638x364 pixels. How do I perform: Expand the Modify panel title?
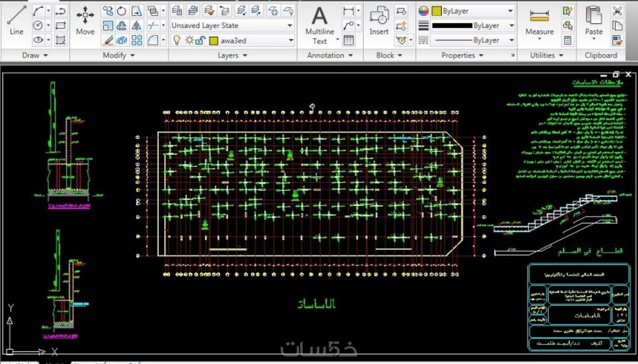(x=119, y=55)
